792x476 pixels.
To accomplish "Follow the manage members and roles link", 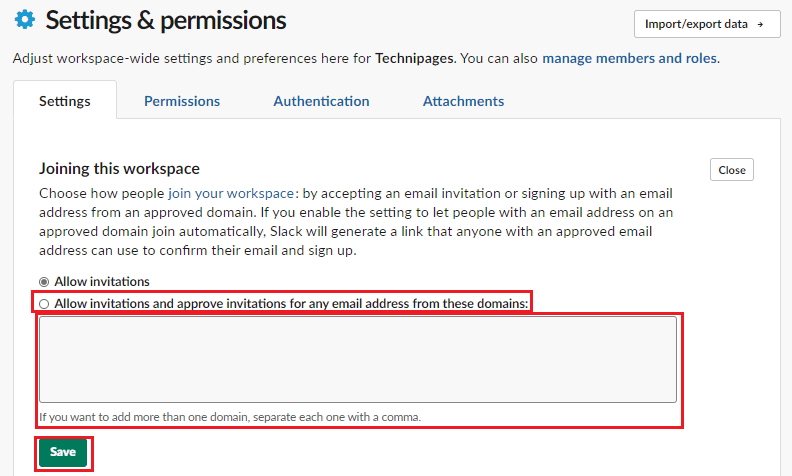I will point(629,58).
